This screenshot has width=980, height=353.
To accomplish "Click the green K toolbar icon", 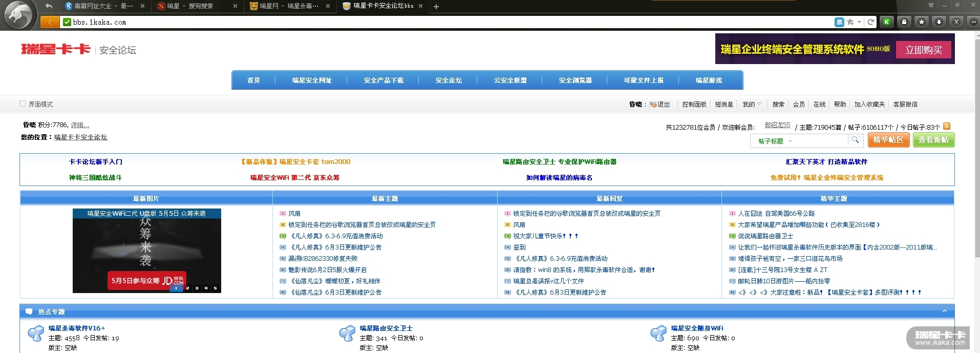I will (x=887, y=22).
